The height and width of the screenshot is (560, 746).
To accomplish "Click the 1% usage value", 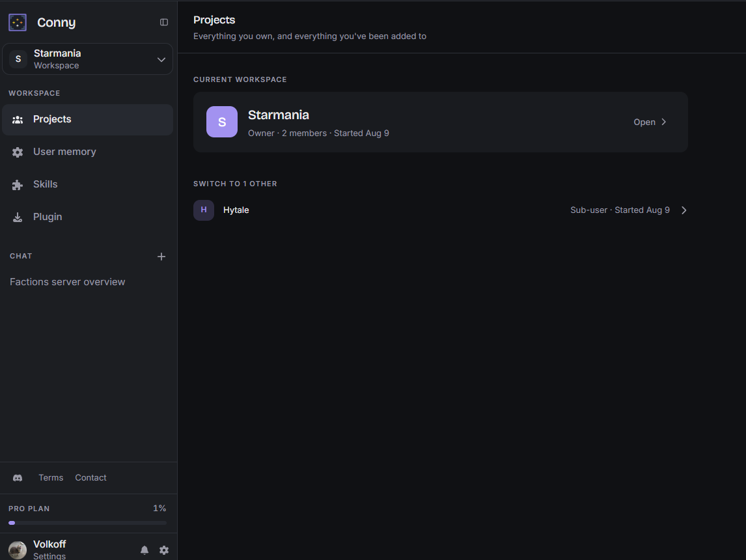I will [159, 508].
